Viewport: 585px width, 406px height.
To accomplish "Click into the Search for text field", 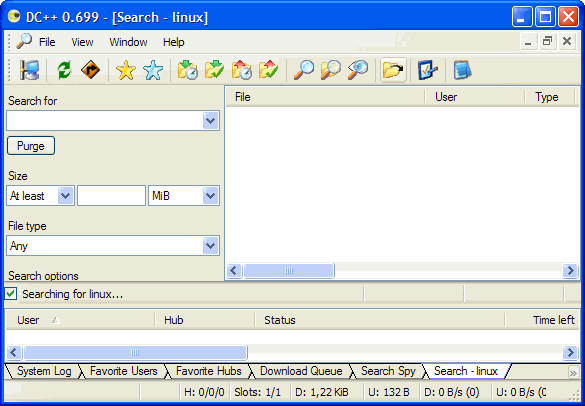I will [105, 121].
